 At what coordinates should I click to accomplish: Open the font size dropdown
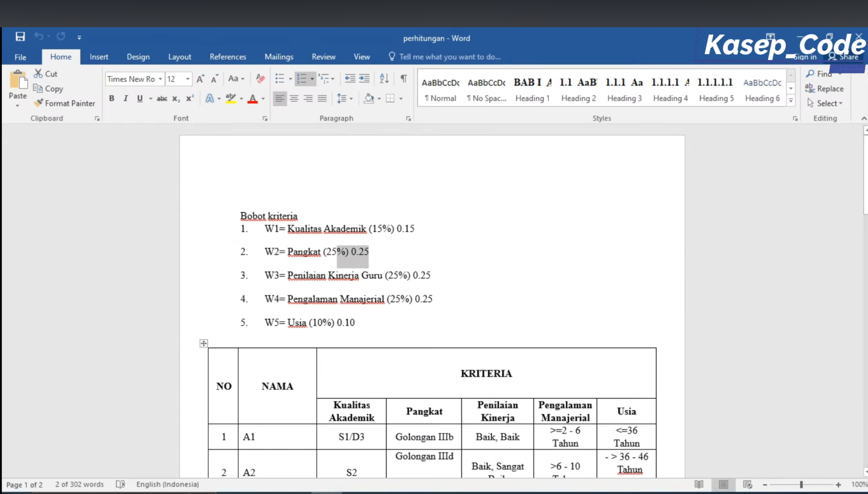tap(187, 79)
